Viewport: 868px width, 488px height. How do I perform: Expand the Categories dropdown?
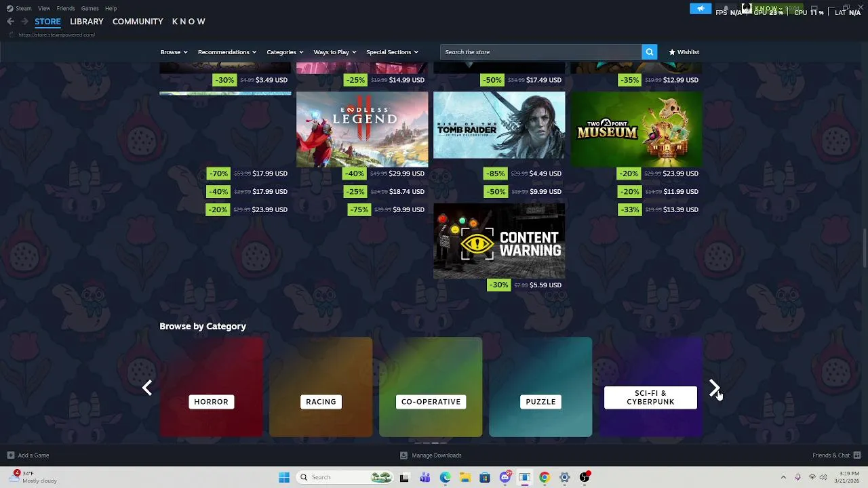tap(285, 52)
